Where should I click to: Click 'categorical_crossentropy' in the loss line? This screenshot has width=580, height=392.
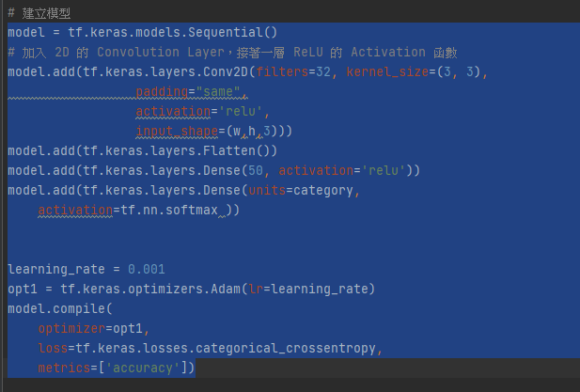click(x=285, y=348)
